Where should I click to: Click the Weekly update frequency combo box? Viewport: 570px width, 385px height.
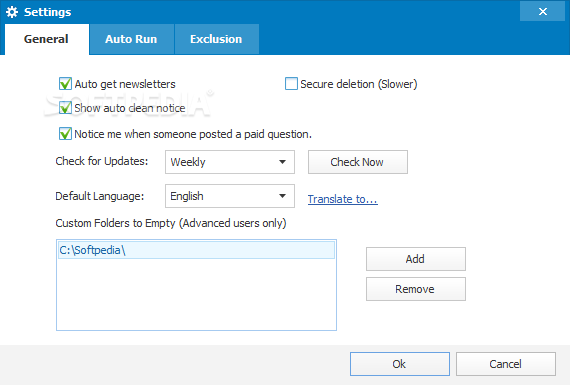(x=230, y=162)
